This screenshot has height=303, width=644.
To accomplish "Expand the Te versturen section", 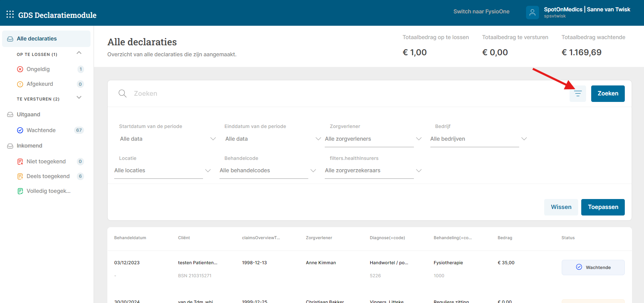I will coord(79,98).
